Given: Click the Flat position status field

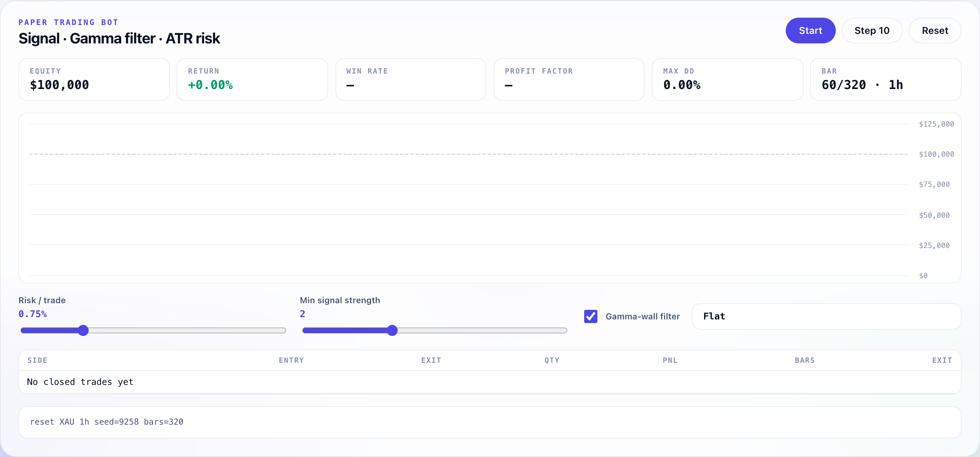Looking at the screenshot, I should click(x=826, y=316).
